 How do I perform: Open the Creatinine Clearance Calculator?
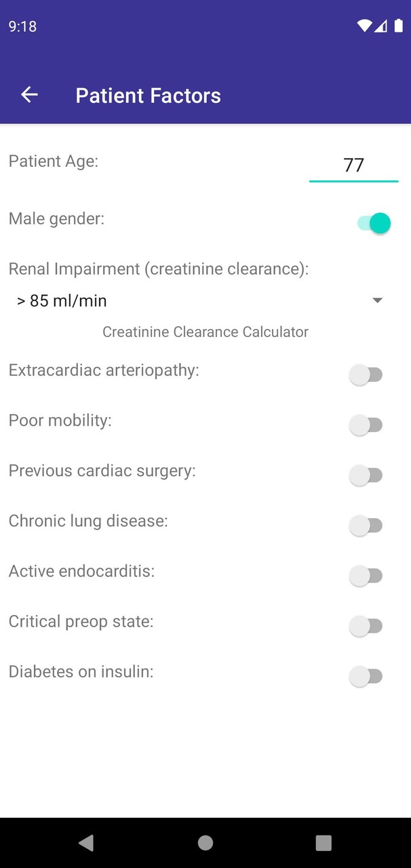(x=205, y=332)
